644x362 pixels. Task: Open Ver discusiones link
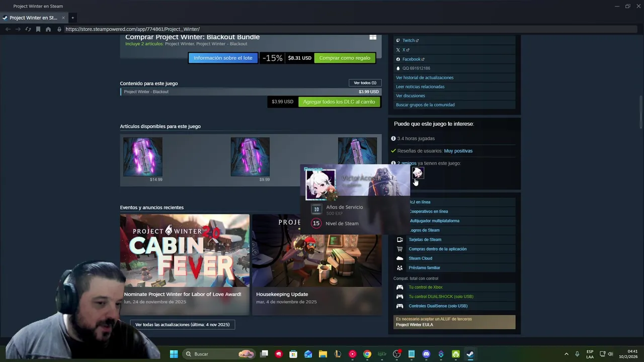[411, 96]
